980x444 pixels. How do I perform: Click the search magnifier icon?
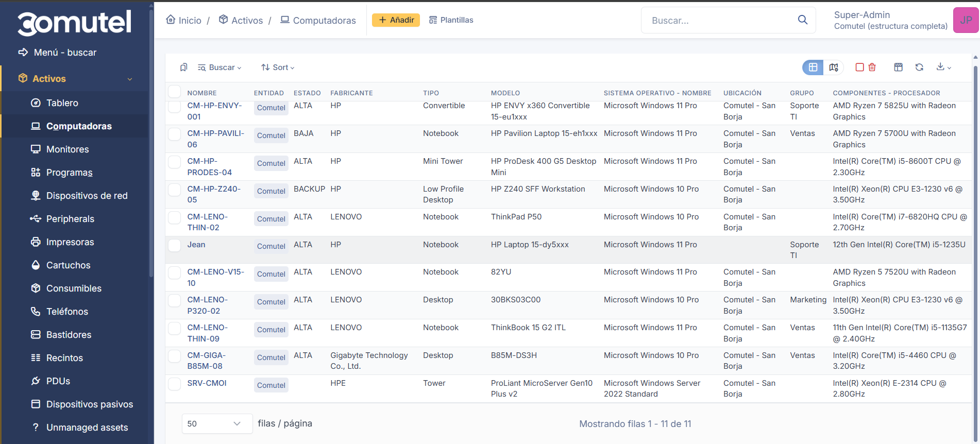coord(802,20)
